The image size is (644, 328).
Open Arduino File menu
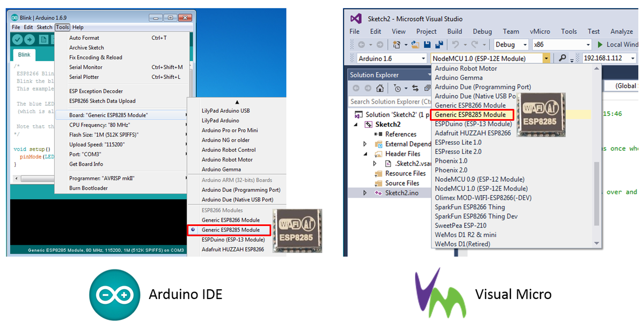point(16,27)
